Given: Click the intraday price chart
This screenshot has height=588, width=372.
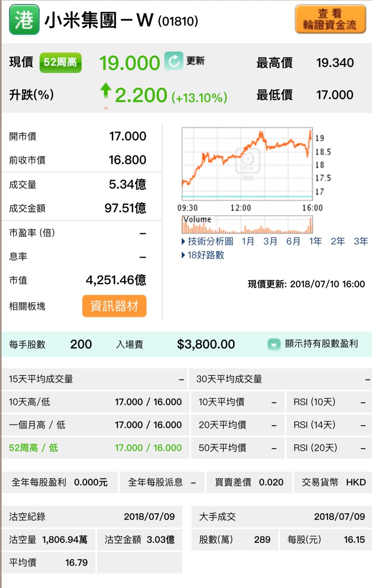Looking at the screenshot, I should point(247,164).
